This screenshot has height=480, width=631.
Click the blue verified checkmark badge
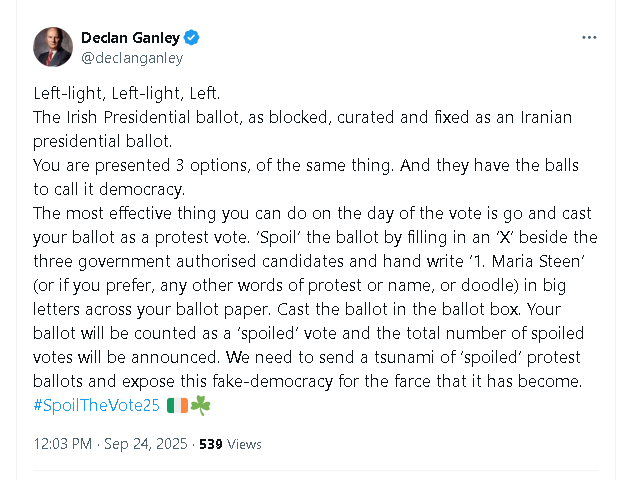point(192,38)
